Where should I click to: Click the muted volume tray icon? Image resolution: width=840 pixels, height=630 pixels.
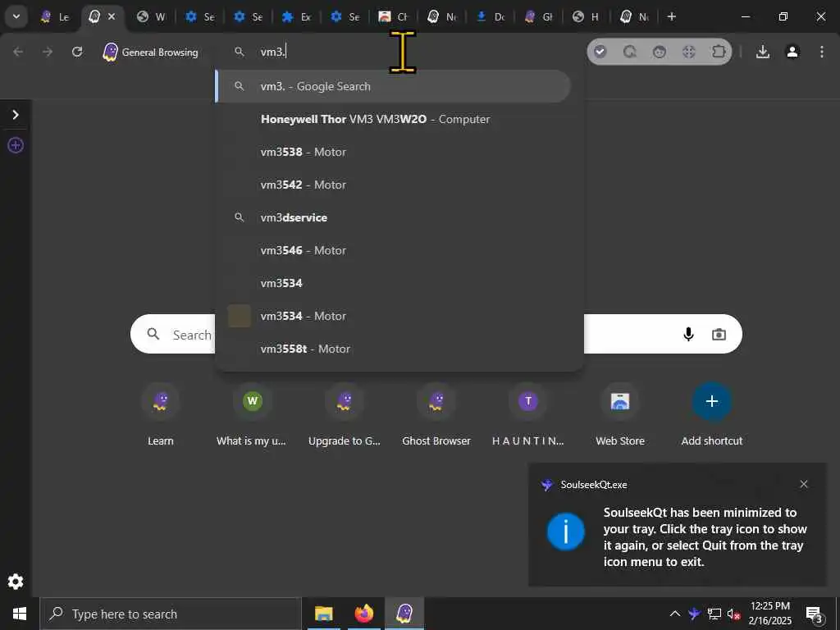733,614
